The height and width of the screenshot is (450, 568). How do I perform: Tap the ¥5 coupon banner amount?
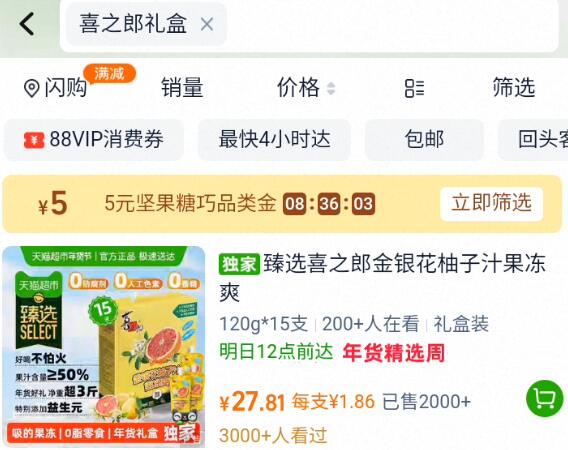point(53,204)
